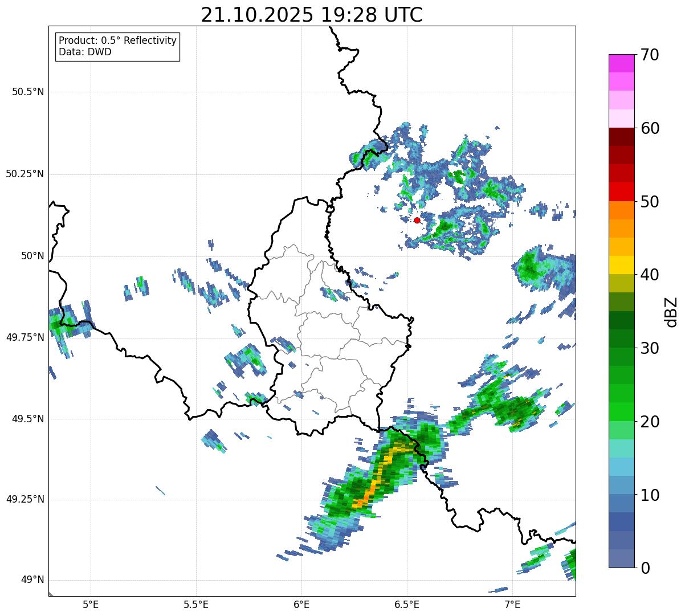This screenshot has width=685, height=616.
Task: Click the orange storm core near 49.25°N
Action: (365, 498)
